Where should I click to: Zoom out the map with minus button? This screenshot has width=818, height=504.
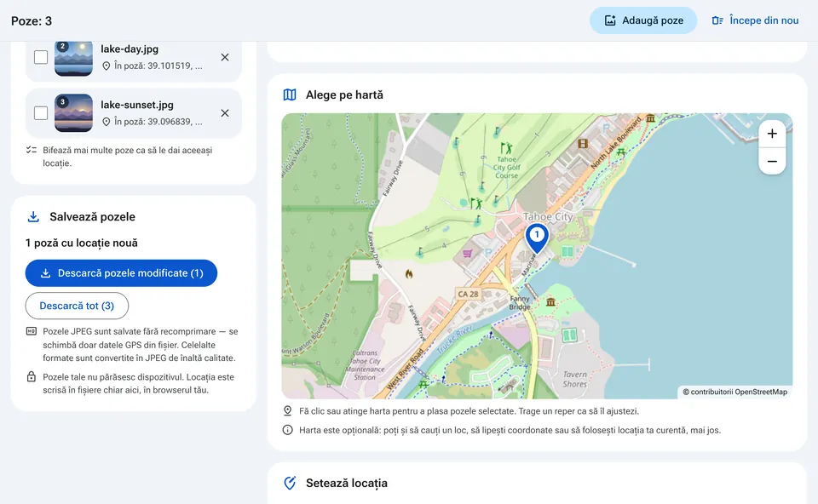coord(772,162)
